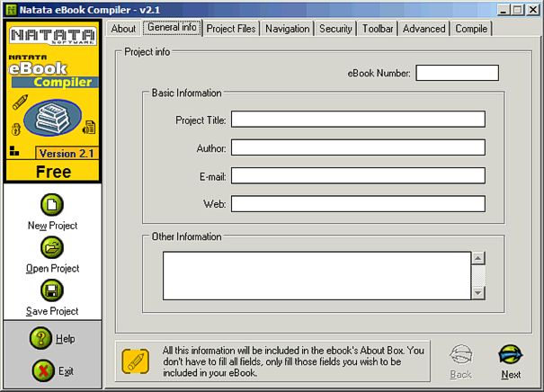Open Help via the question mark icon

tap(41, 338)
